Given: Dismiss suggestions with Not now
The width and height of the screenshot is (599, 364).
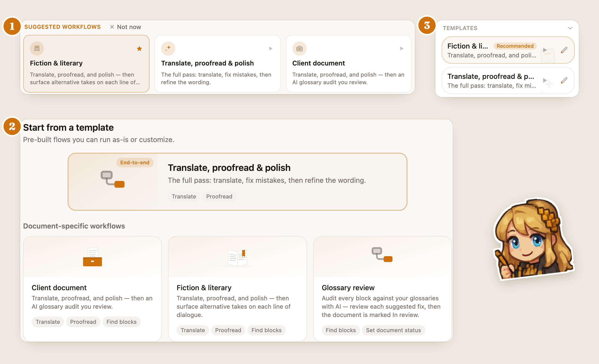Looking at the screenshot, I should [125, 27].
